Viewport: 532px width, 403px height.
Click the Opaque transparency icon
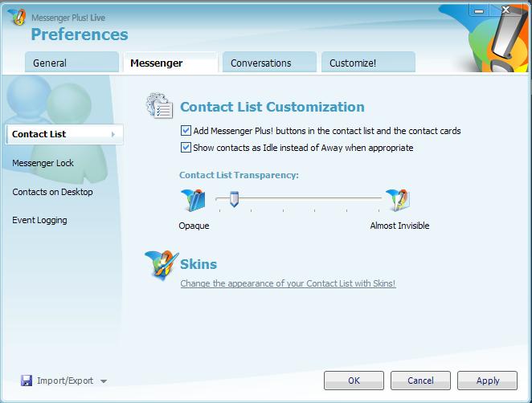[193, 199]
